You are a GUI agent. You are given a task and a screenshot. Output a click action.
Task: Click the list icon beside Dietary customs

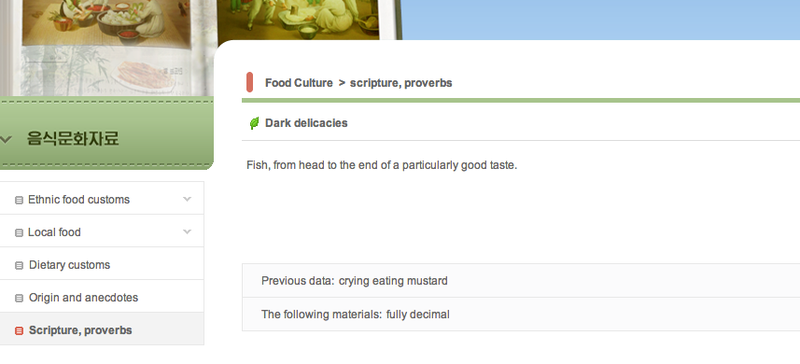click(x=19, y=265)
